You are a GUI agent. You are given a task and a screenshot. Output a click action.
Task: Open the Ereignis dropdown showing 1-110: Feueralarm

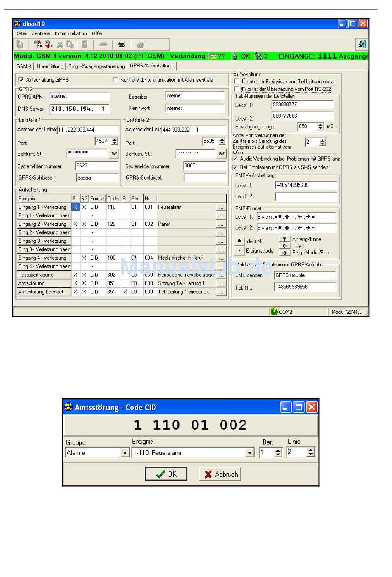pos(250,453)
